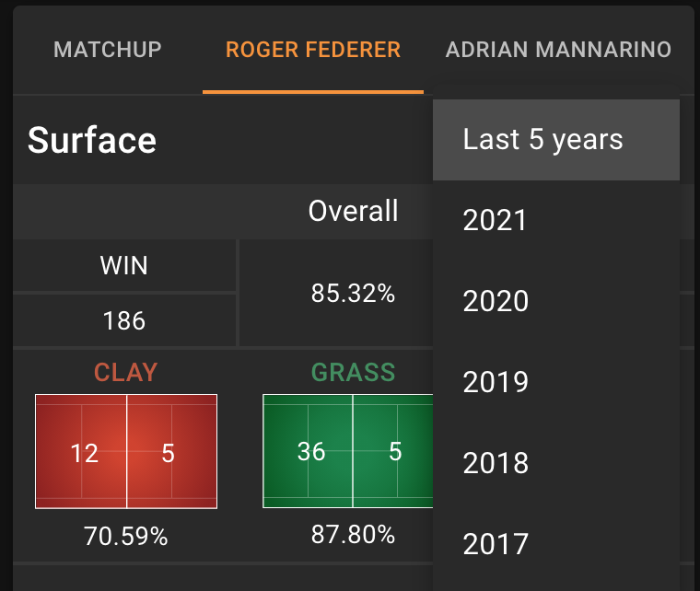The width and height of the screenshot is (700, 591).
Task: Click the CLAY surface label
Action: pyautogui.click(x=126, y=373)
